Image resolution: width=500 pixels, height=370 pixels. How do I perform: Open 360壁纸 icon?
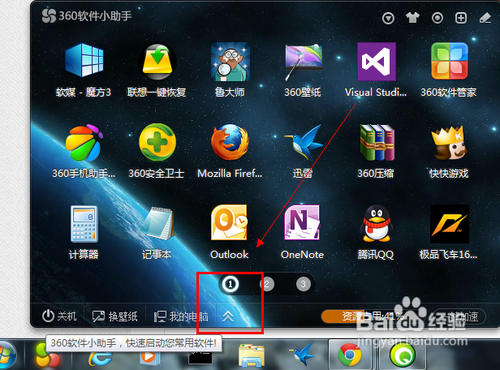click(x=303, y=62)
